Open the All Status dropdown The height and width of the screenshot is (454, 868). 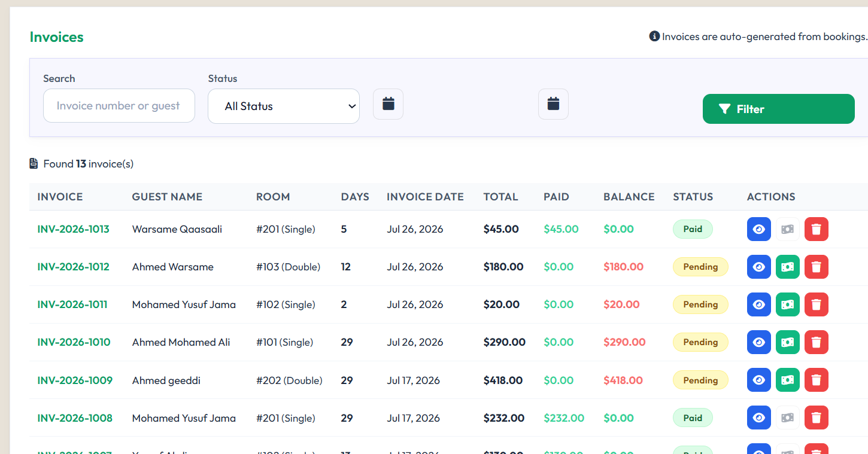click(x=284, y=106)
